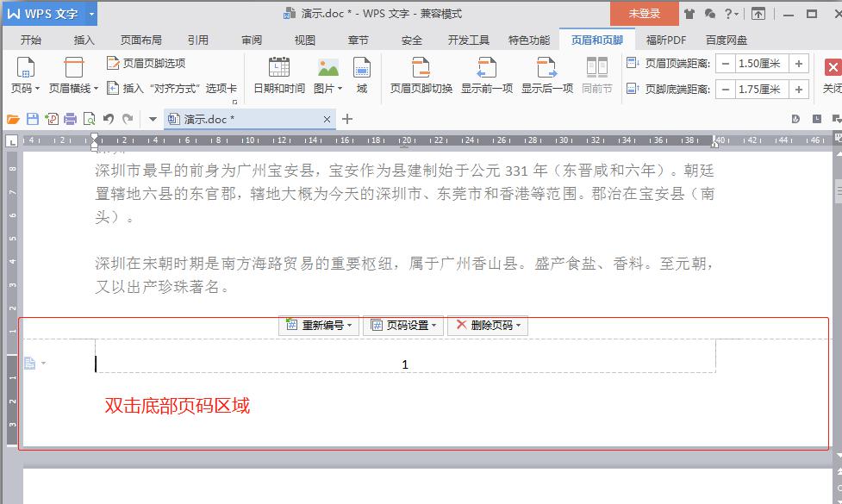Click the ruler tab stop selector icon
842x504 pixels.
[12, 141]
